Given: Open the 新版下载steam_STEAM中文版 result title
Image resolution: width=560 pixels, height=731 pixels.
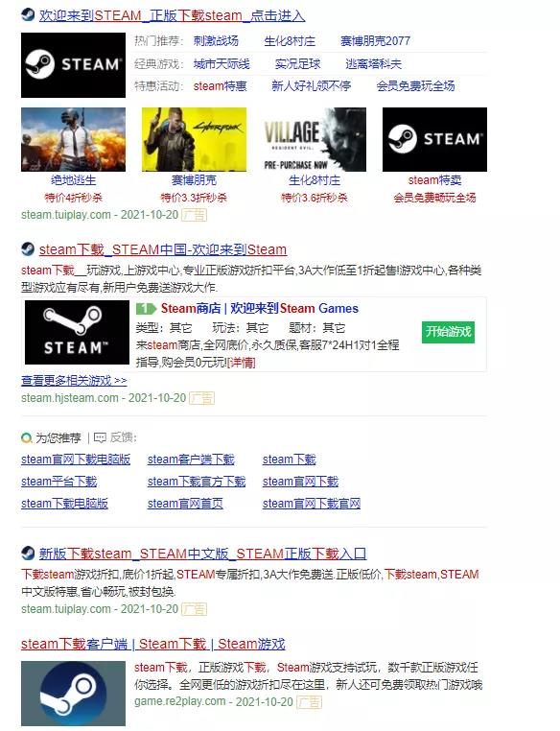Looking at the screenshot, I should click(x=202, y=554).
